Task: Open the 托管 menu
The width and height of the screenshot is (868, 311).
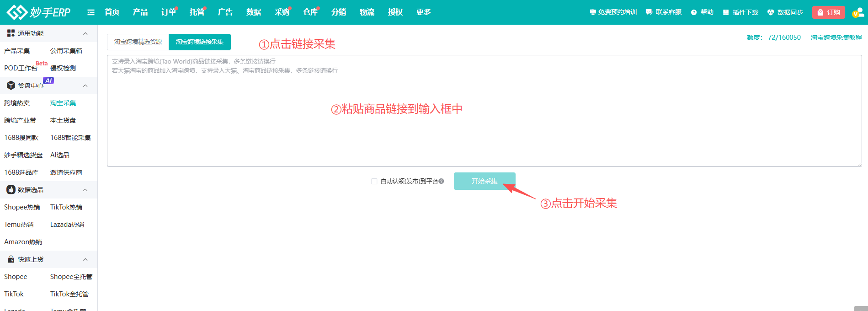Action: pyautogui.click(x=197, y=12)
